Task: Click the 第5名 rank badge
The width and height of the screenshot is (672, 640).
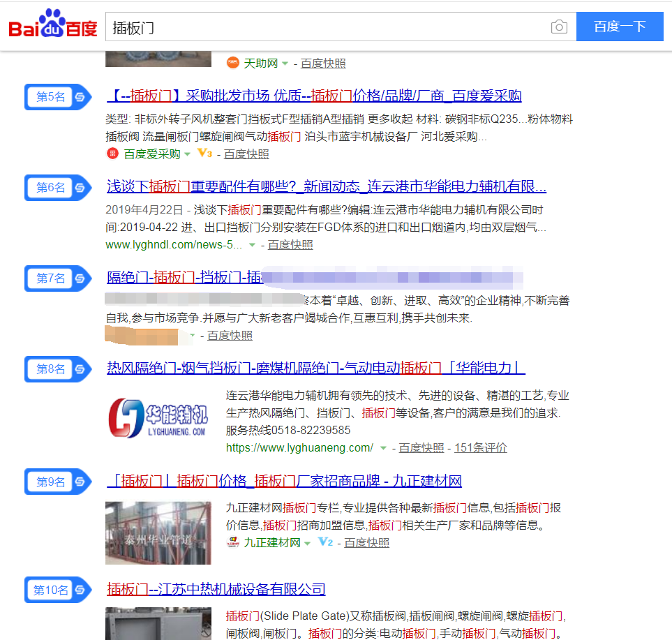Action: pyautogui.click(x=58, y=97)
